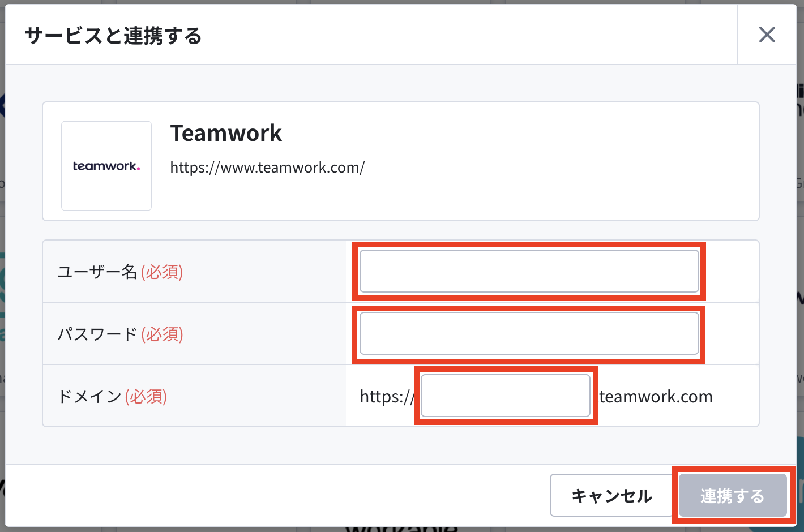Click the パスワード (必須) label
Screen dimensions: 804x532
[120, 334]
